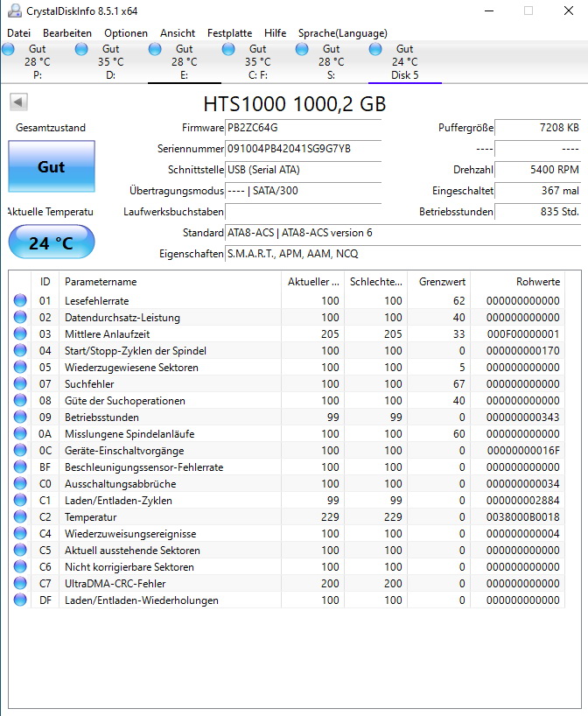
Task: Click the Eingeschaltet value 367 mal
Action: (x=538, y=191)
